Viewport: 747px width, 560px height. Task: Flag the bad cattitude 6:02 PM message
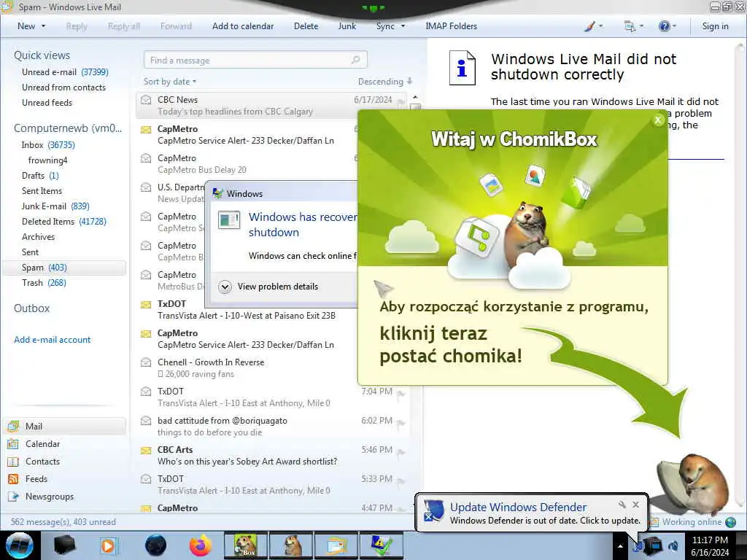click(x=401, y=422)
